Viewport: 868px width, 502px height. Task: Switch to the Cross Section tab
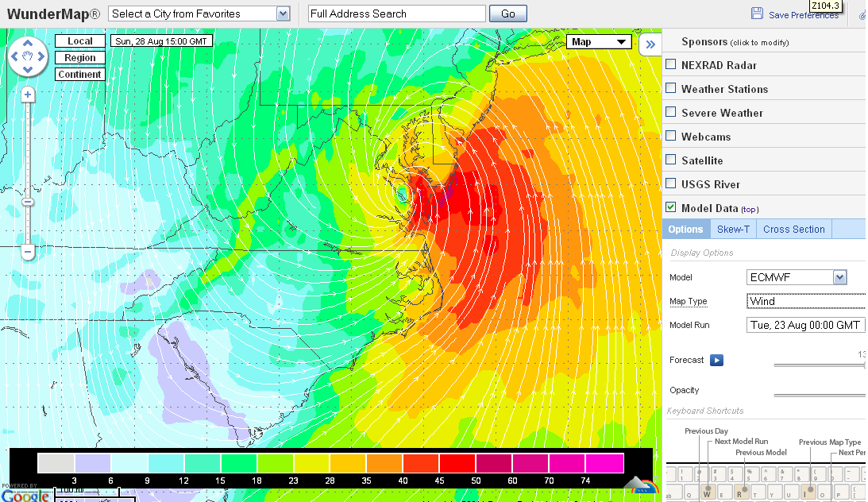tap(794, 229)
